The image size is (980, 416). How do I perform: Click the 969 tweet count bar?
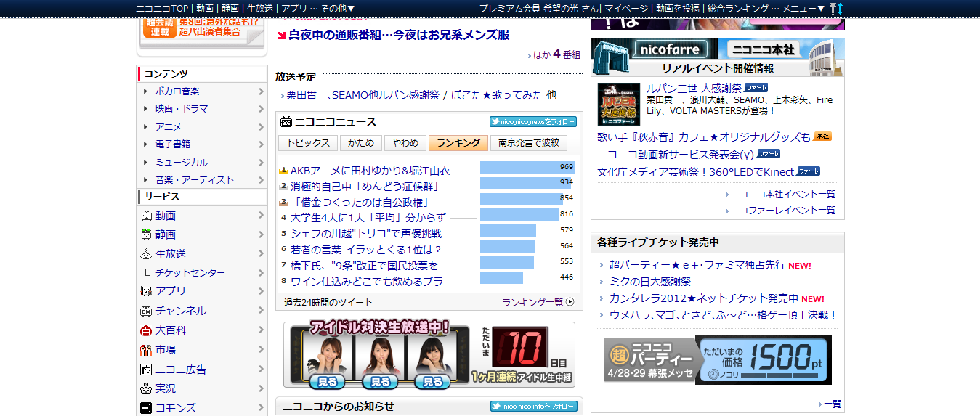point(527,167)
